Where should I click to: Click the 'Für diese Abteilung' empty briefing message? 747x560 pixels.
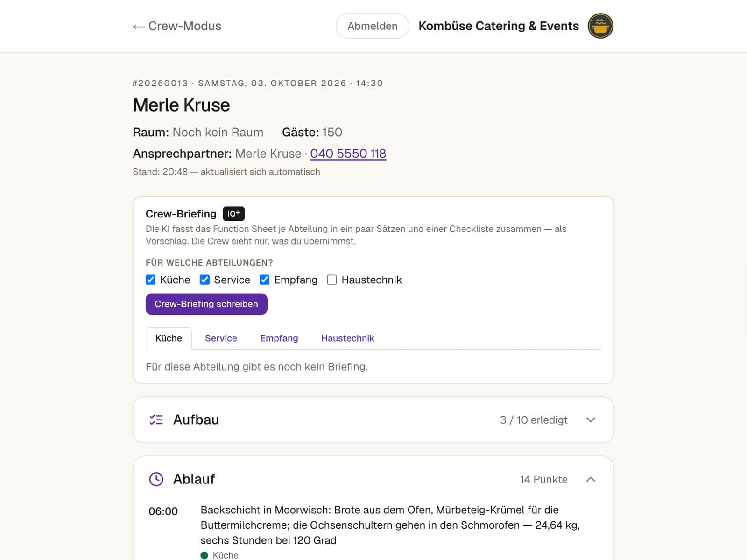257,367
